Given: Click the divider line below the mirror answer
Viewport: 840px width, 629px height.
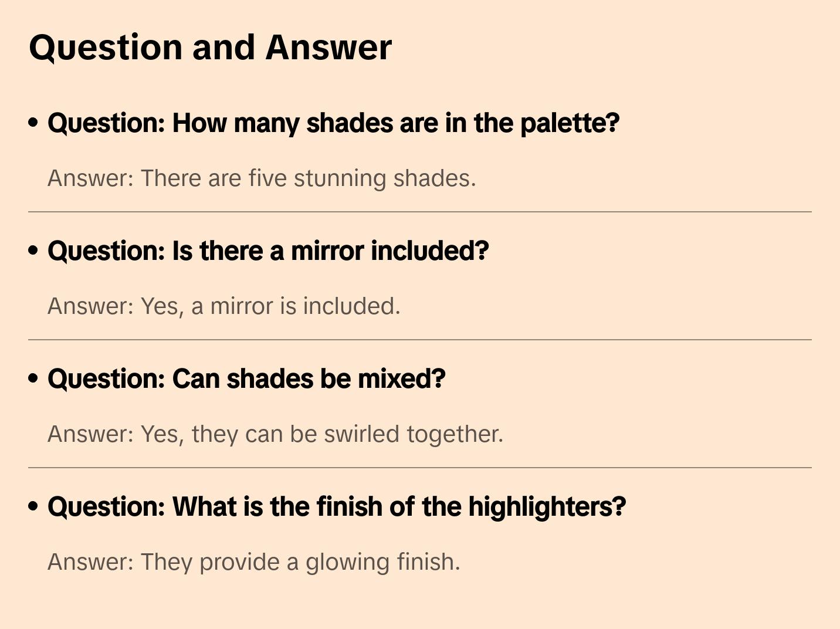Looking at the screenshot, I should (x=420, y=340).
